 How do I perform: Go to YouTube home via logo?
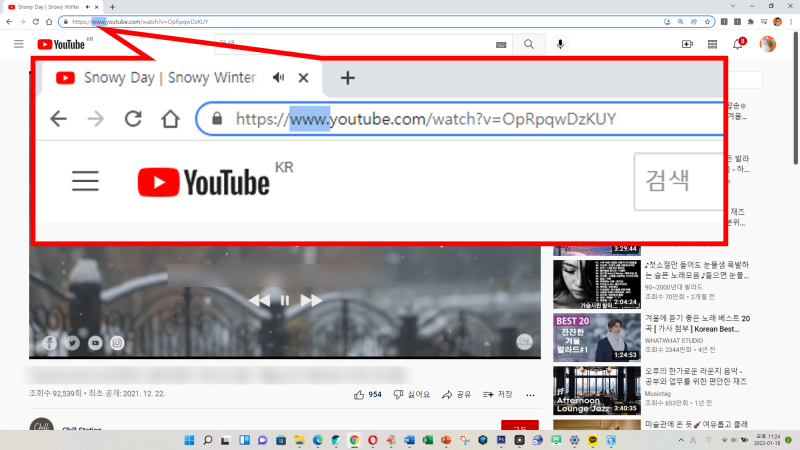(61, 44)
